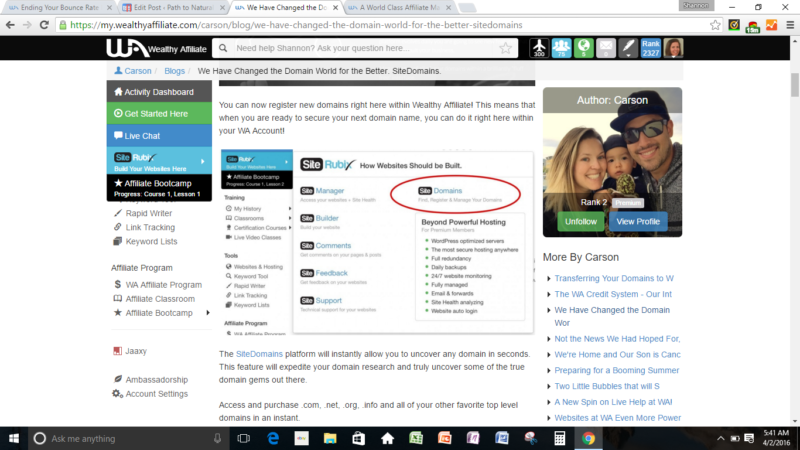Image resolution: width=800 pixels, height=450 pixels.
Task: Click Carson breadcrumb link
Action: click(138, 71)
